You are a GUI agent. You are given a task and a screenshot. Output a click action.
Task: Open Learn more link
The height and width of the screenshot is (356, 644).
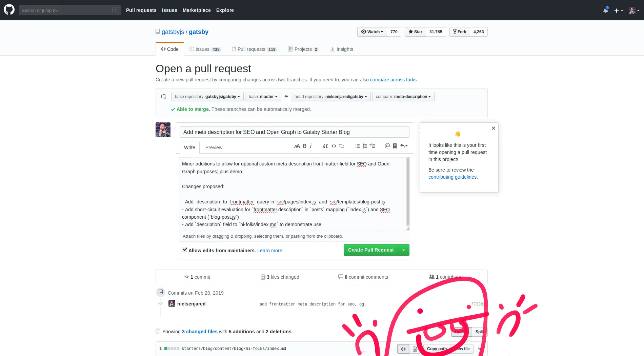(270, 251)
